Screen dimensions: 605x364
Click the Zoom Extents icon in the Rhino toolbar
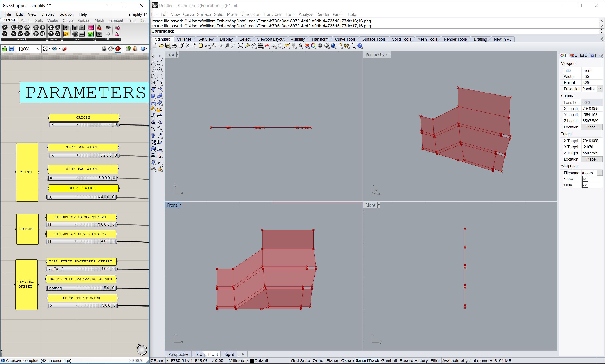(241, 46)
